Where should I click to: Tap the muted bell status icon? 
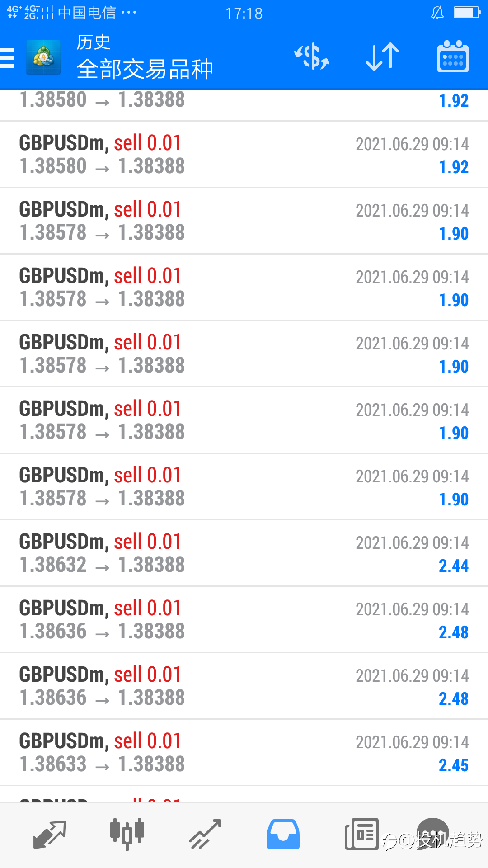click(x=437, y=13)
